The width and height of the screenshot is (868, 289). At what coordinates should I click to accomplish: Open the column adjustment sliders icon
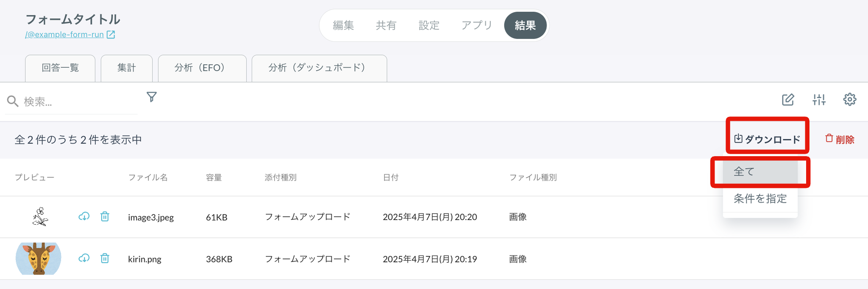tap(819, 100)
